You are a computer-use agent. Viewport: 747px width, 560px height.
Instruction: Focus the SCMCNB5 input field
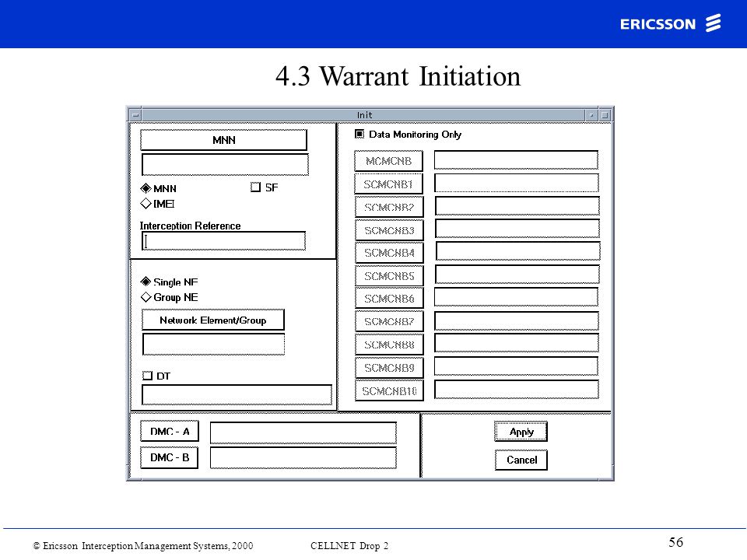(517, 275)
